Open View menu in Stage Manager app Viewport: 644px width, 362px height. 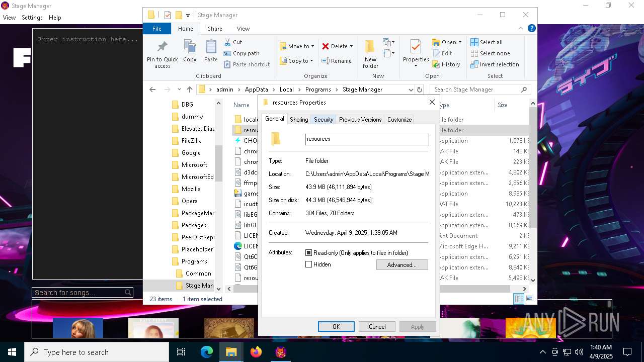point(9,18)
